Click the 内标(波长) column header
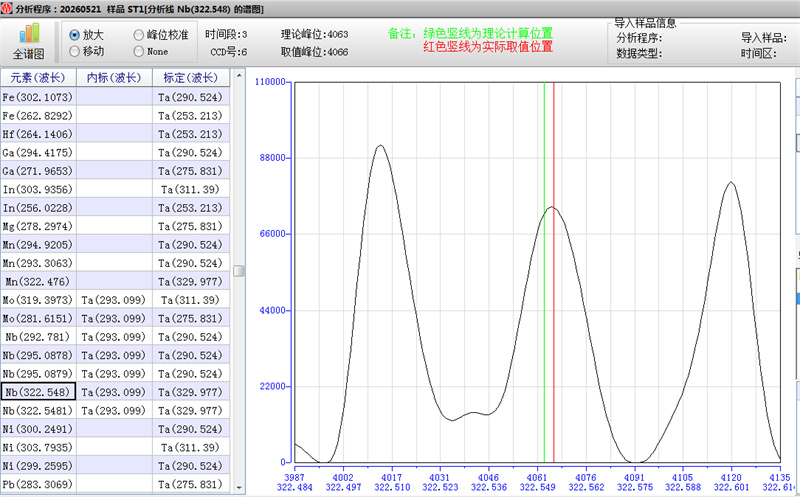Image resolution: width=800 pixels, height=497 pixels. click(114, 78)
